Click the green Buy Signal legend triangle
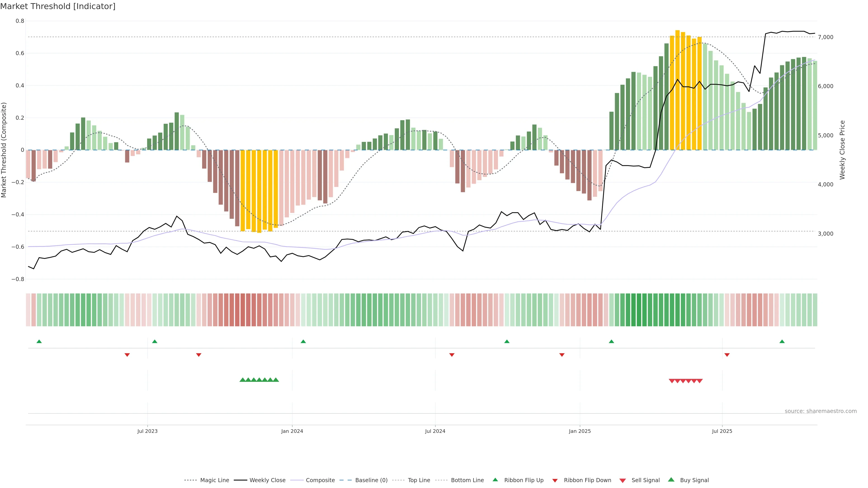 (671, 480)
